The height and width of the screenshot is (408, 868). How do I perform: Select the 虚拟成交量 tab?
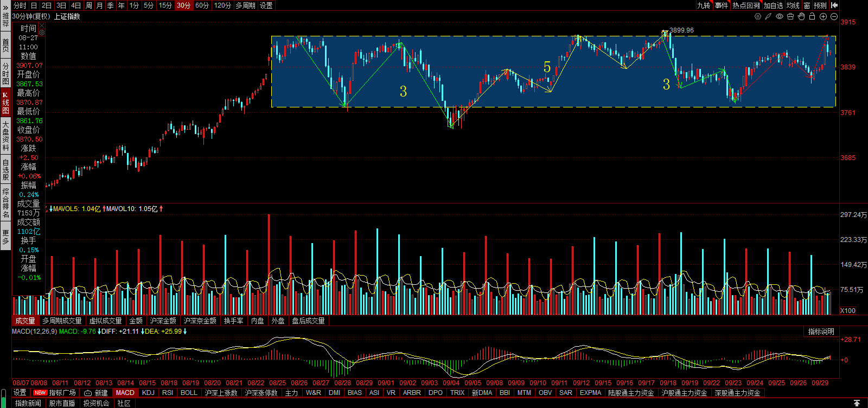pyautogui.click(x=105, y=321)
